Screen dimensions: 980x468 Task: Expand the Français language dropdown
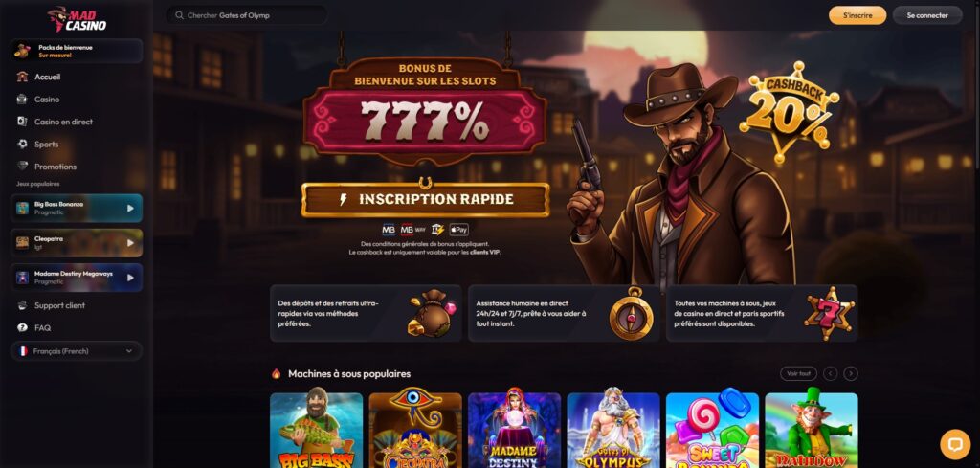[77, 351]
